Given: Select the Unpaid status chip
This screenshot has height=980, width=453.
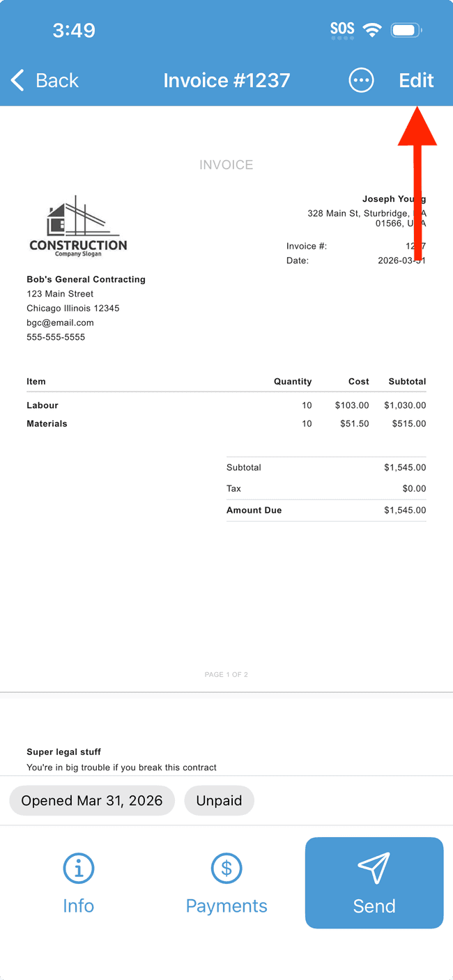Looking at the screenshot, I should tap(219, 801).
